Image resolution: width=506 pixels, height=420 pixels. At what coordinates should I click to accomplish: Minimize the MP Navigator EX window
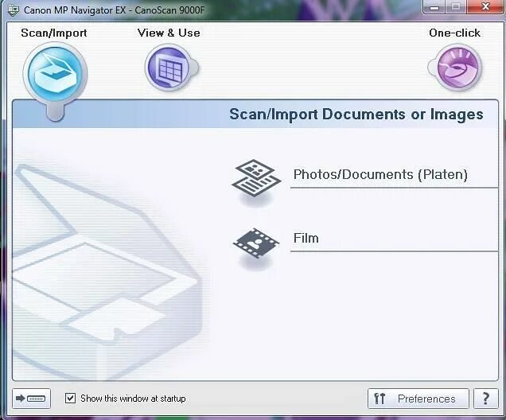434,7
